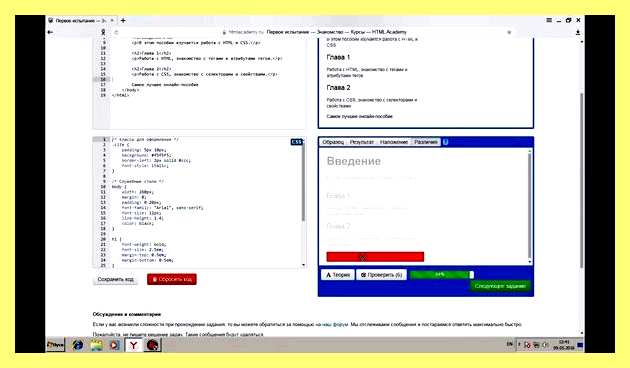This screenshot has height=368, width=630.
Task: Open the наш форум link
Action: pos(334,324)
